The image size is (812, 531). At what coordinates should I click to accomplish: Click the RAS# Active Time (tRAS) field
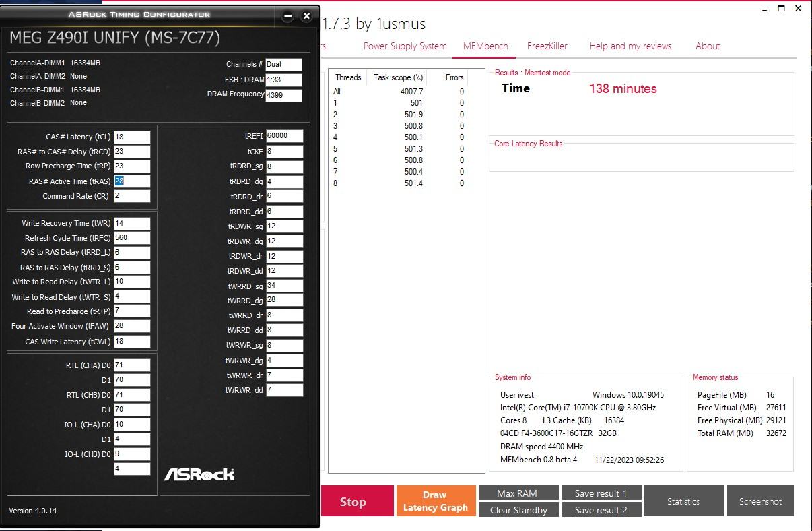click(132, 181)
